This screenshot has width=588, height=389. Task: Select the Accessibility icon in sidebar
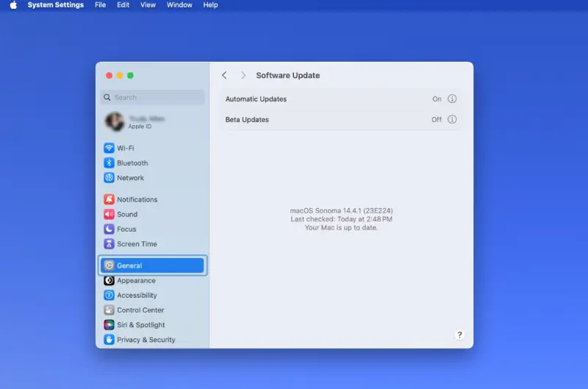[x=109, y=295]
